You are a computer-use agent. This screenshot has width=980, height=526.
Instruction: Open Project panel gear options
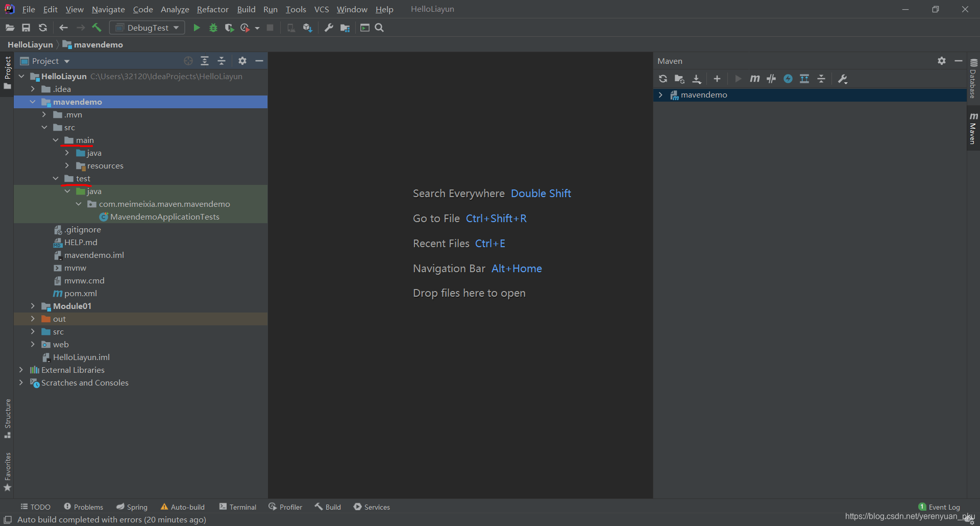click(x=242, y=61)
